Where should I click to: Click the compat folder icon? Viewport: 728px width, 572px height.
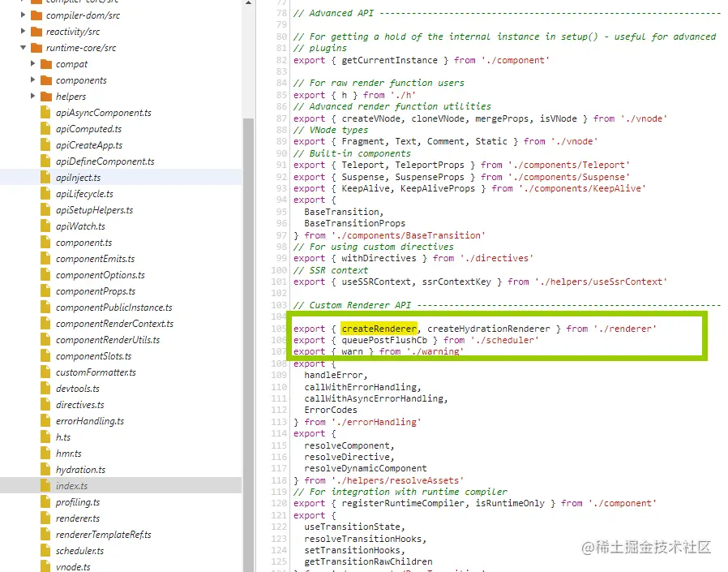[x=46, y=63]
